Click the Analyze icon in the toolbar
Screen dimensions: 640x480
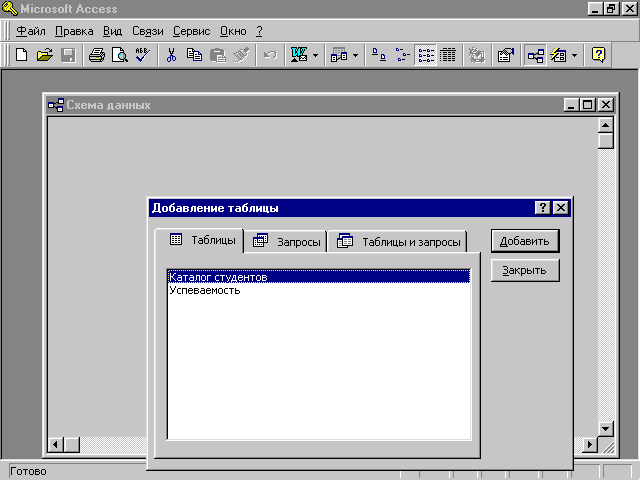coord(339,55)
